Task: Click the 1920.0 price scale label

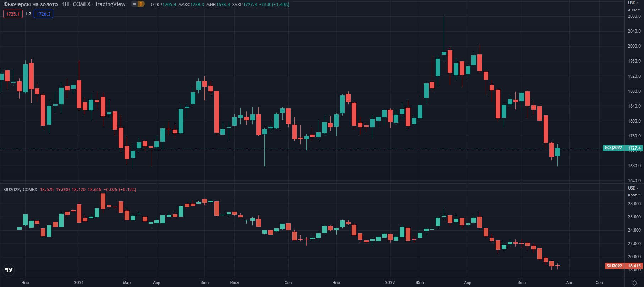Action: tap(634, 76)
